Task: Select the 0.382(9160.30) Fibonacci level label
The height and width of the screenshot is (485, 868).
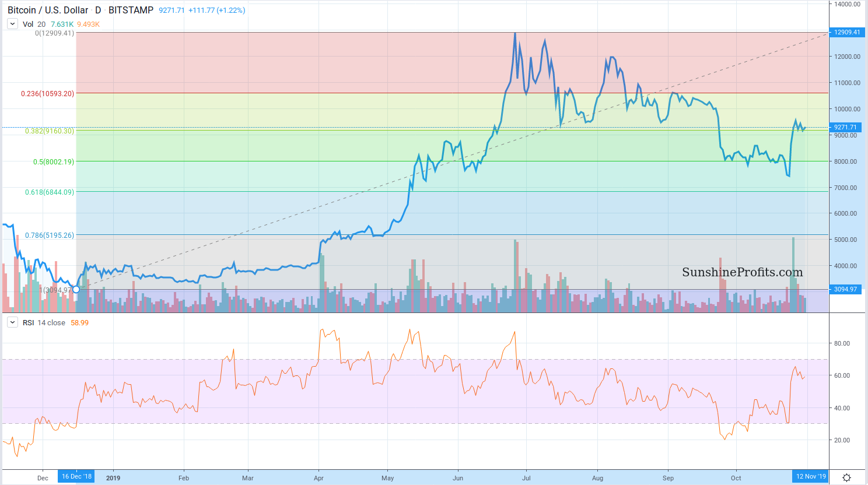Action: pos(50,131)
